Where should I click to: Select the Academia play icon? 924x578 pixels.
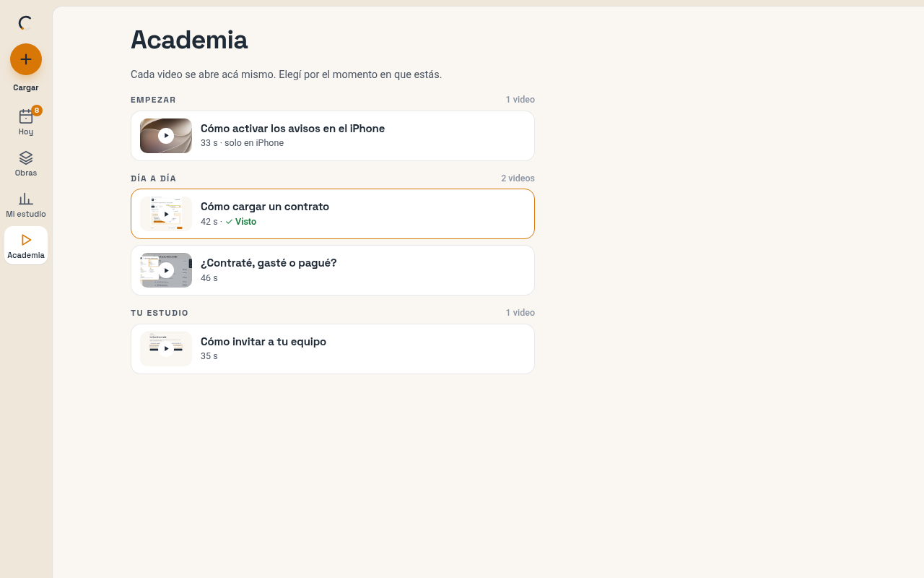coord(26,240)
